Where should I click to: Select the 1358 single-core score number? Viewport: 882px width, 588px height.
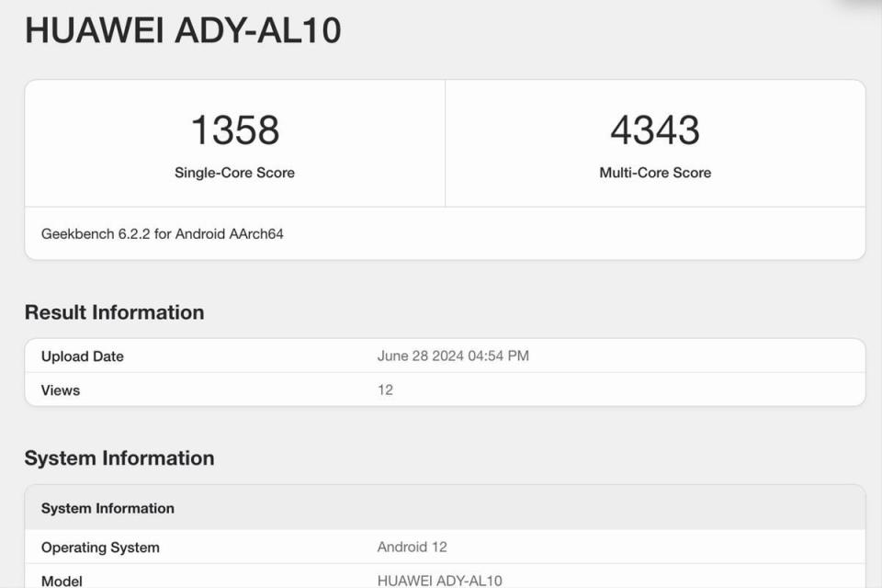click(235, 130)
